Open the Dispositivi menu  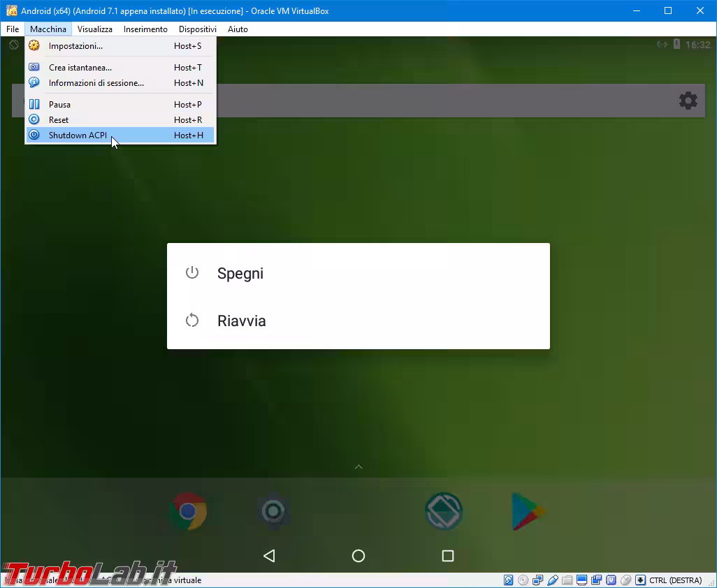pyautogui.click(x=197, y=29)
